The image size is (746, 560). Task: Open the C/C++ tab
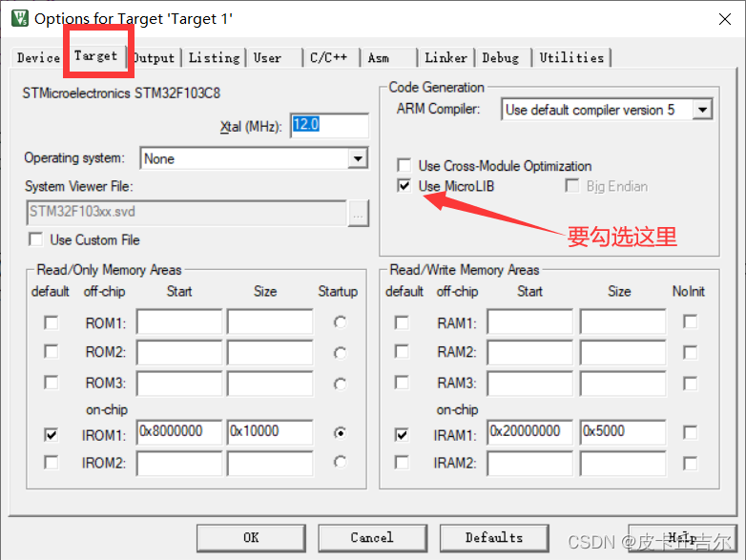click(331, 58)
